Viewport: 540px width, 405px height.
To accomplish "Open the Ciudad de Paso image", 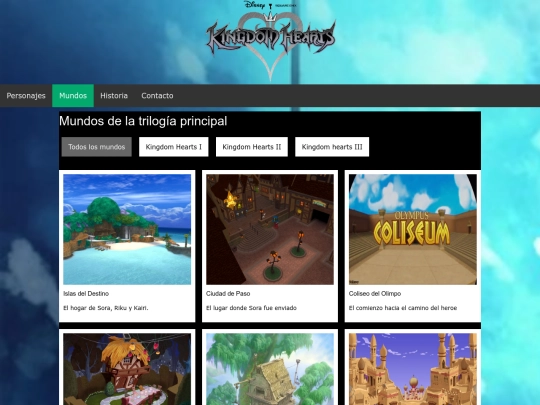I will (x=270, y=229).
